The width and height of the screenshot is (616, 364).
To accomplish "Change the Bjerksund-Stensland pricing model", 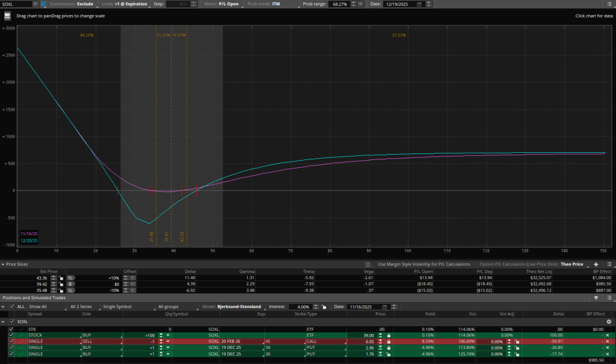I will pos(239,307).
